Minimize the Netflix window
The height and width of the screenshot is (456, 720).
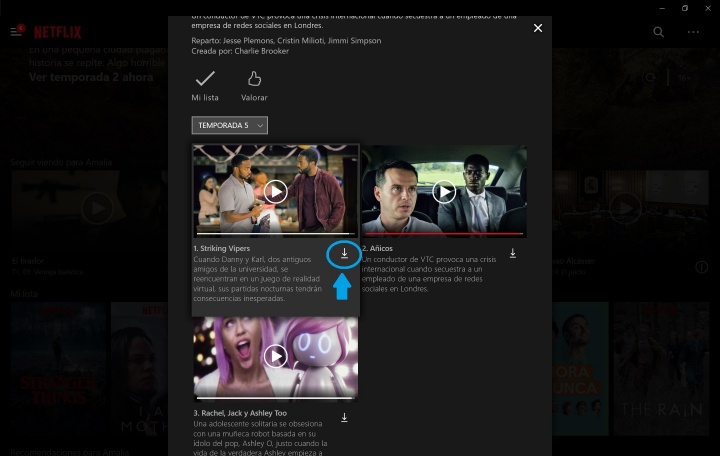click(x=662, y=8)
